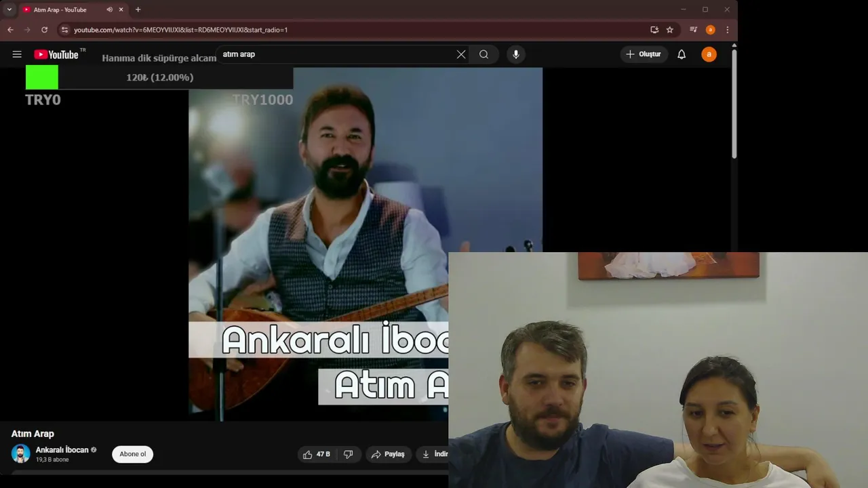Click the page vertical scrollbar
The height and width of the screenshot is (488, 868).
[734, 104]
